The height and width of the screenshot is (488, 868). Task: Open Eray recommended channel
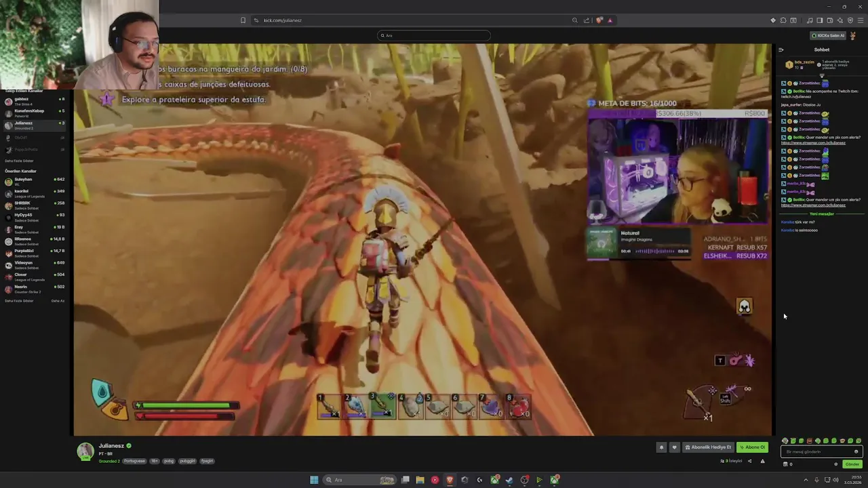pos(34,229)
